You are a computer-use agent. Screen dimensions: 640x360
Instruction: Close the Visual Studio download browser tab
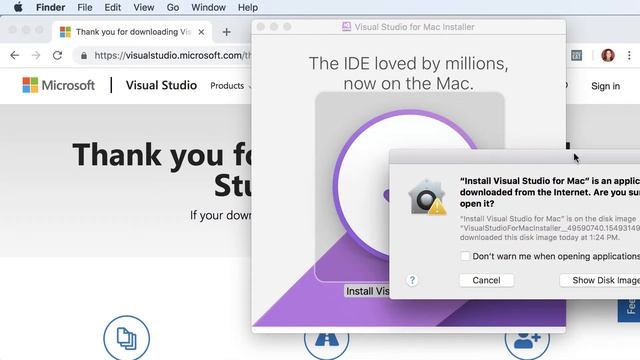201,32
